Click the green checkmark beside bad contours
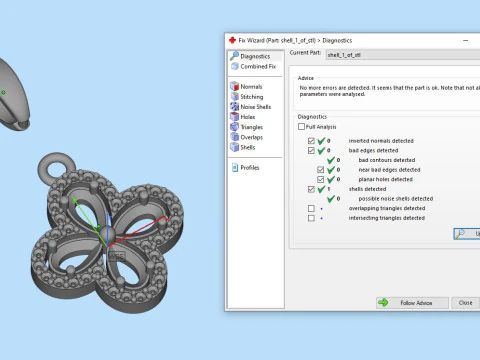480x360 pixels. click(x=331, y=160)
